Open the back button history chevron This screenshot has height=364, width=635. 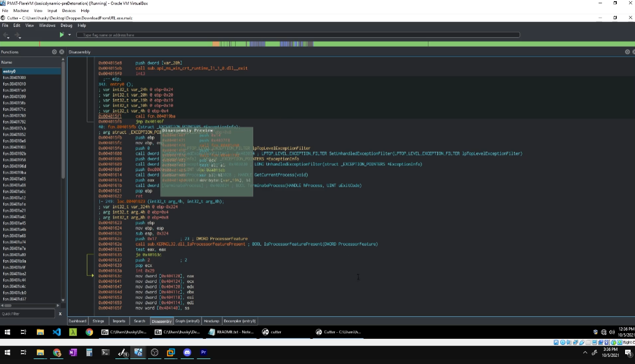tap(8, 38)
